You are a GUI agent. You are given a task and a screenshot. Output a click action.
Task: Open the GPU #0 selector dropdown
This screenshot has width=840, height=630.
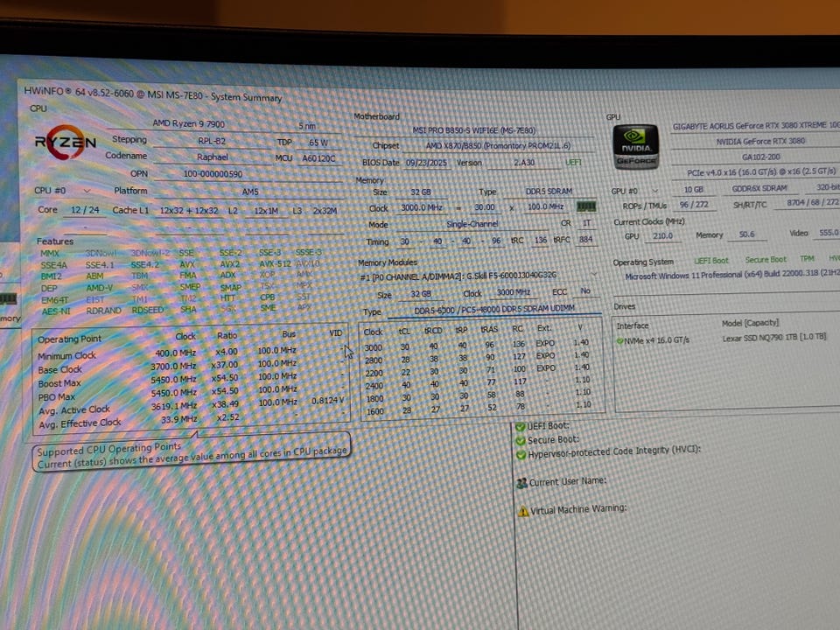coord(654,191)
